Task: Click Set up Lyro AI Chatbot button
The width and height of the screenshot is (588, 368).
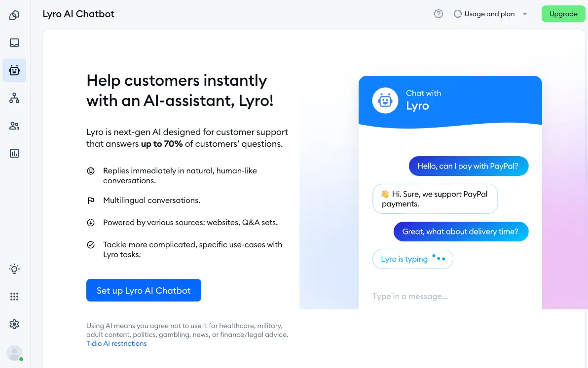Action: 144,290
